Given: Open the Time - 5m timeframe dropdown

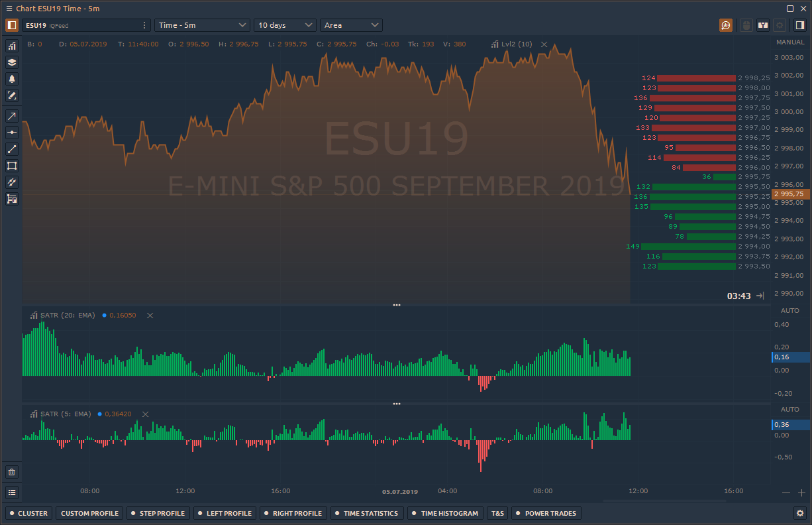Looking at the screenshot, I should pyautogui.click(x=202, y=25).
